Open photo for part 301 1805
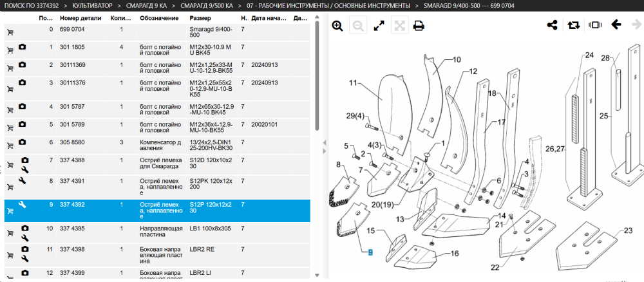644x282 pixels. [22, 47]
